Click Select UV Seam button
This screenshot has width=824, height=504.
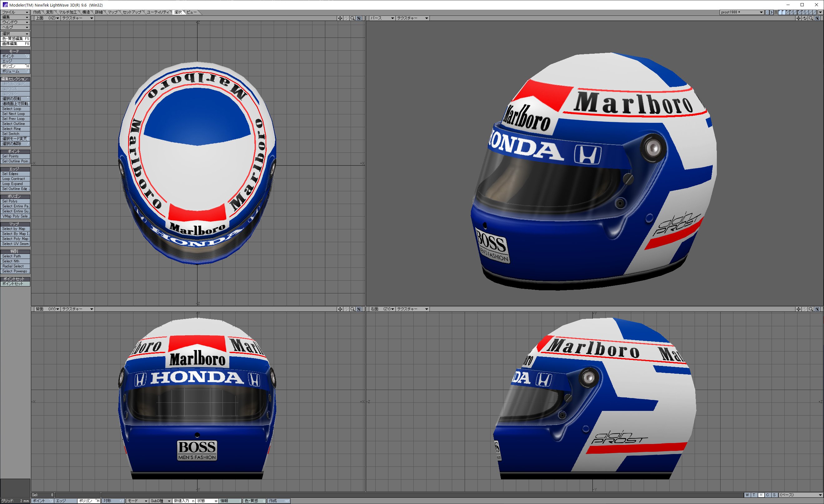coord(15,244)
